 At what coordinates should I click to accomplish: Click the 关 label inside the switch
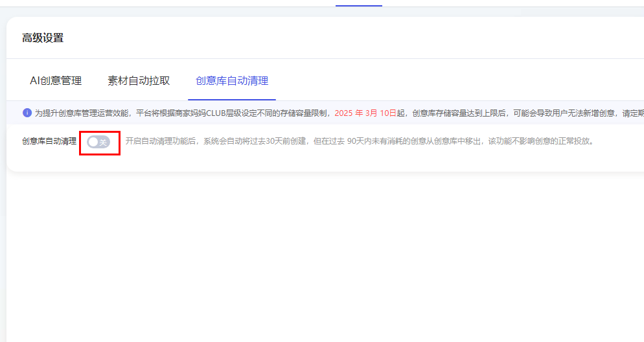point(103,142)
